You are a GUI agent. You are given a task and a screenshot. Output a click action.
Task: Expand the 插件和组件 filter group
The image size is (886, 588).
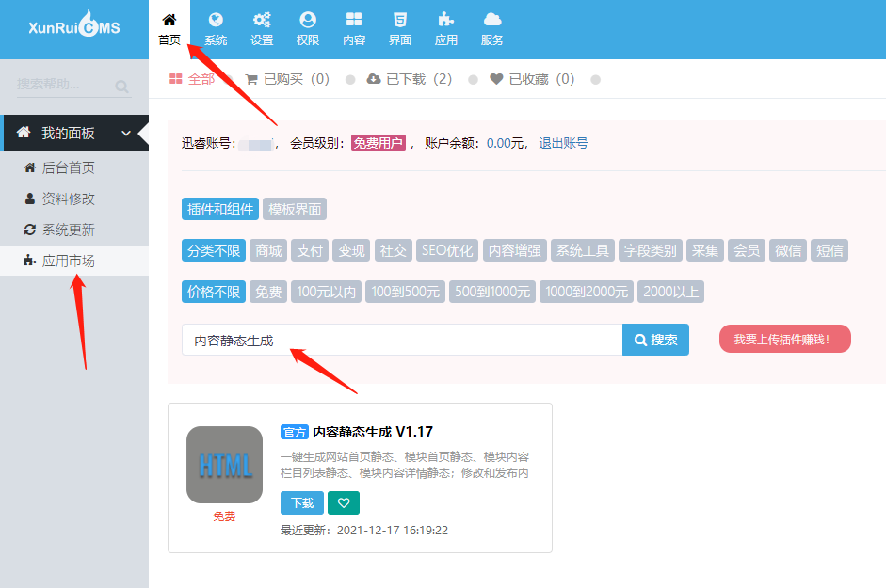pyautogui.click(x=219, y=209)
